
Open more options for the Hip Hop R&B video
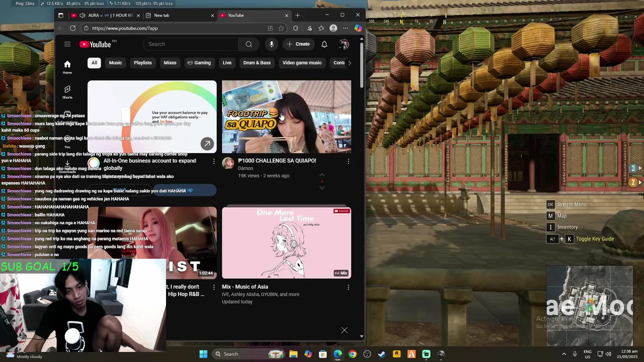214,287
